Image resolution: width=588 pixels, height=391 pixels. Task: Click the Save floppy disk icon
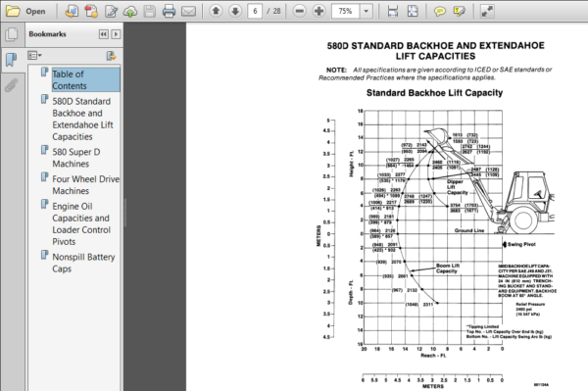(x=150, y=11)
